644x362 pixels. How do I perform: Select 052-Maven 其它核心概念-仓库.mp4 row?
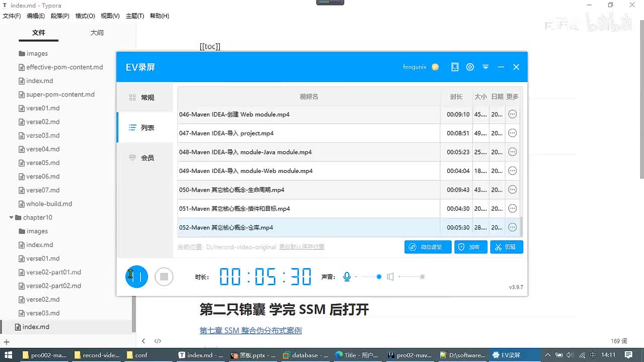pos(349,227)
